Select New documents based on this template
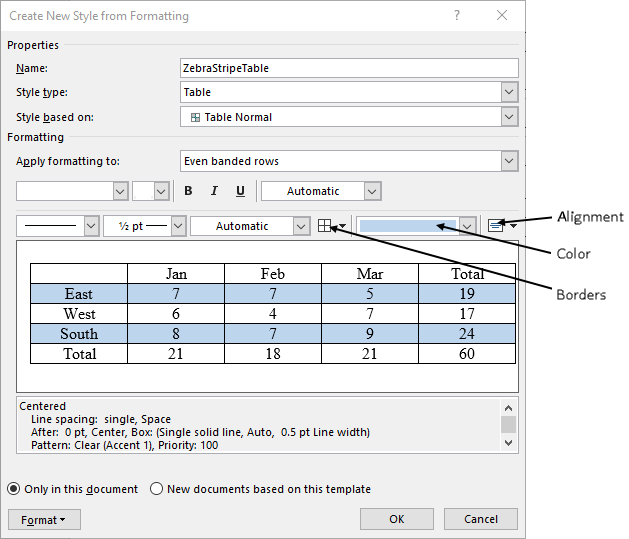 point(156,489)
